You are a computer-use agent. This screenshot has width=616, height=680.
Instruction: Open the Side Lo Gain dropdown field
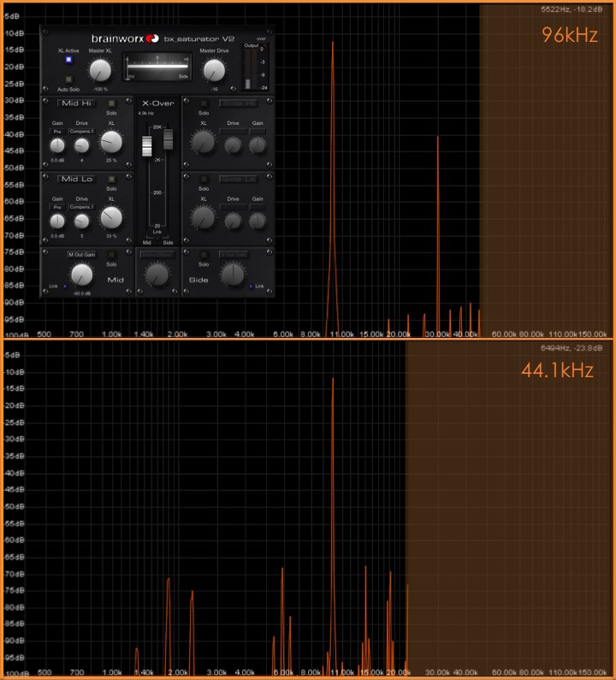258,207
